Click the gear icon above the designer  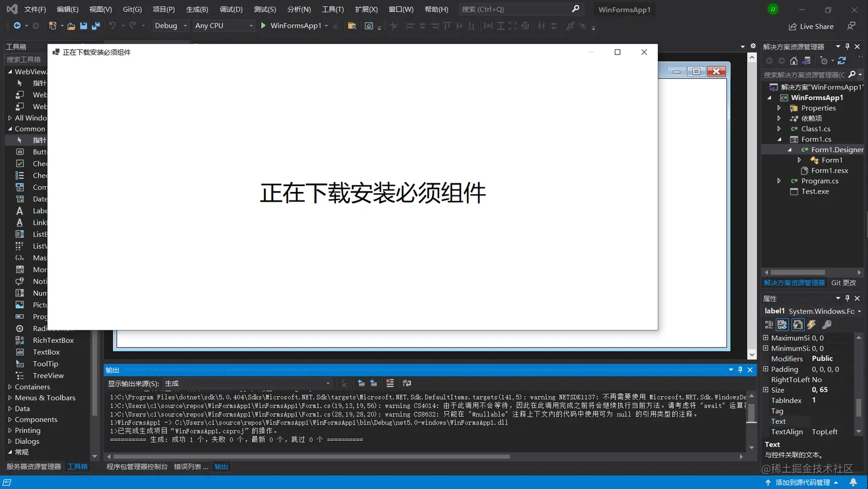(753, 46)
